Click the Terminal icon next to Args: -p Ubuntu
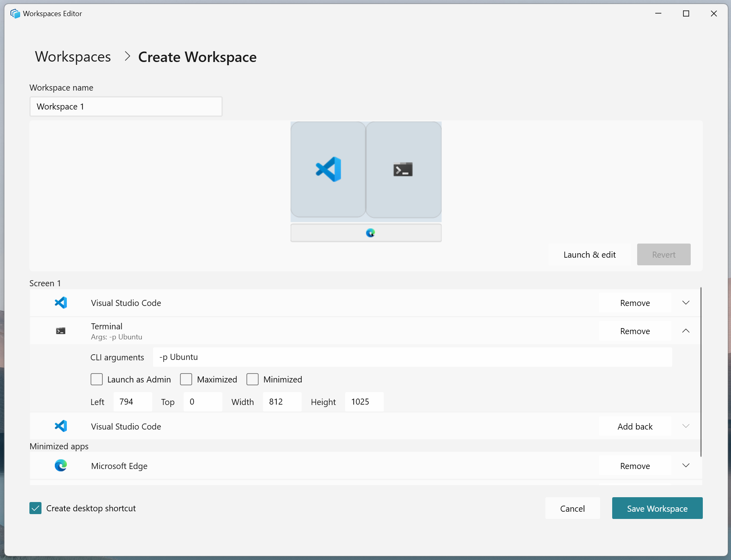The image size is (731, 560). tap(61, 331)
